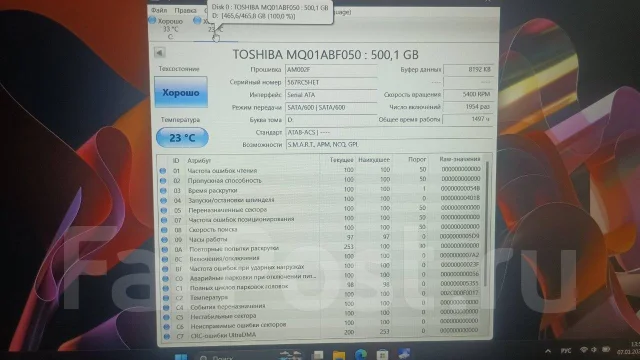The image size is (640, 360).
Task: Open the Windows Start menu
Action: (x=181, y=357)
